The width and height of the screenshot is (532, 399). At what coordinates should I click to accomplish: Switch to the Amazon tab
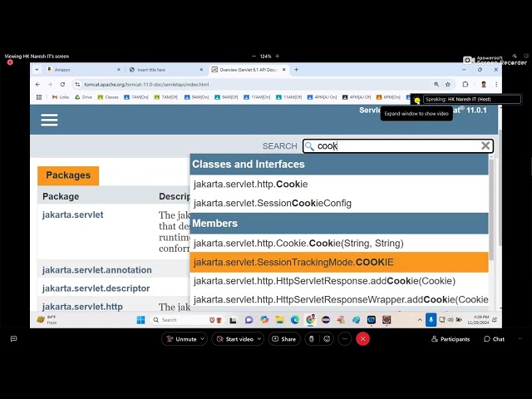[81, 70]
